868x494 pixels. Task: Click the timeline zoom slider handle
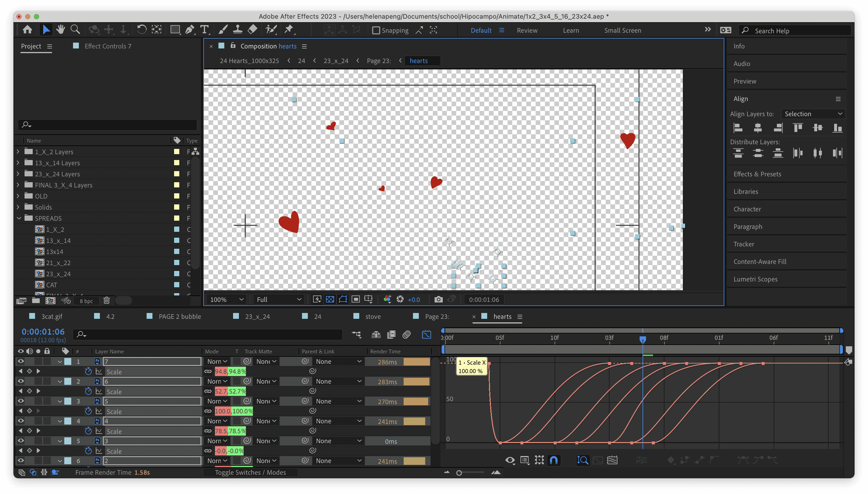point(459,473)
